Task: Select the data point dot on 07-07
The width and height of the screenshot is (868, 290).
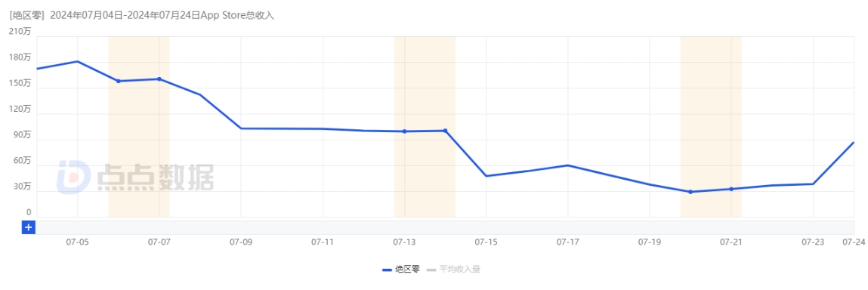Action: coord(159,79)
